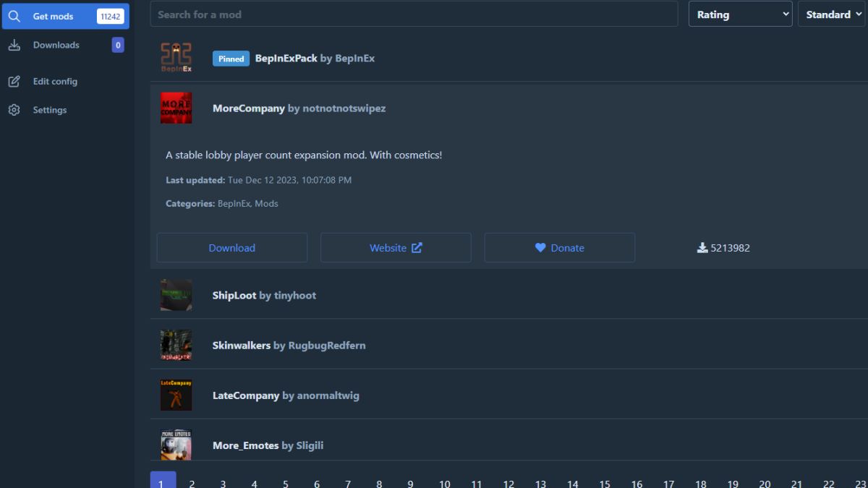The width and height of the screenshot is (868, 488).
Task: Click the Donate button with heart
Action: pos(559,247)
